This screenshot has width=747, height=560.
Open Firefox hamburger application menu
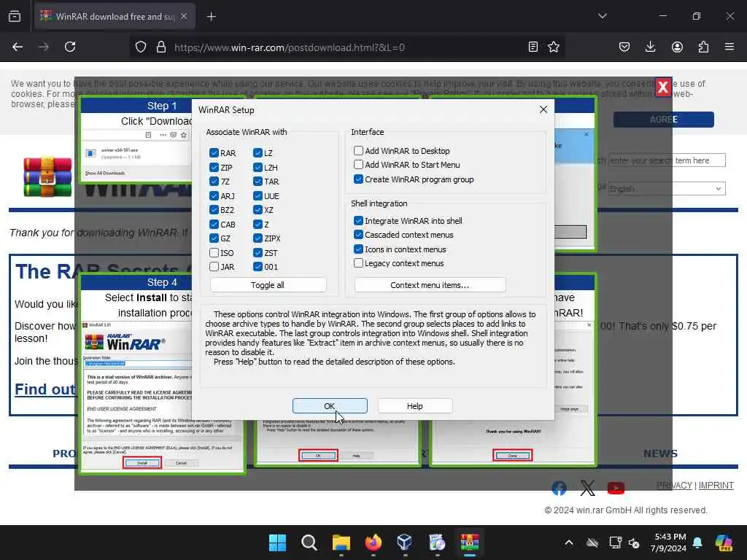729,47
